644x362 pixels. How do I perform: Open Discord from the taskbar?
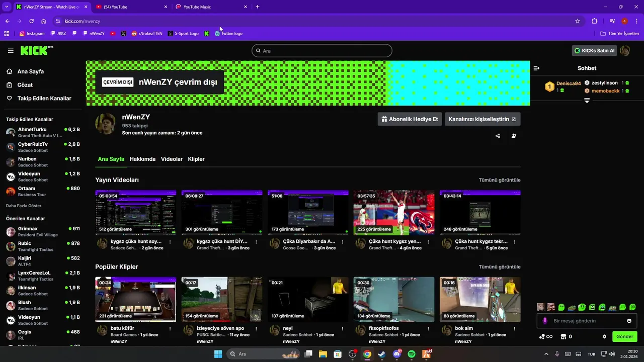tap(396, 354)
